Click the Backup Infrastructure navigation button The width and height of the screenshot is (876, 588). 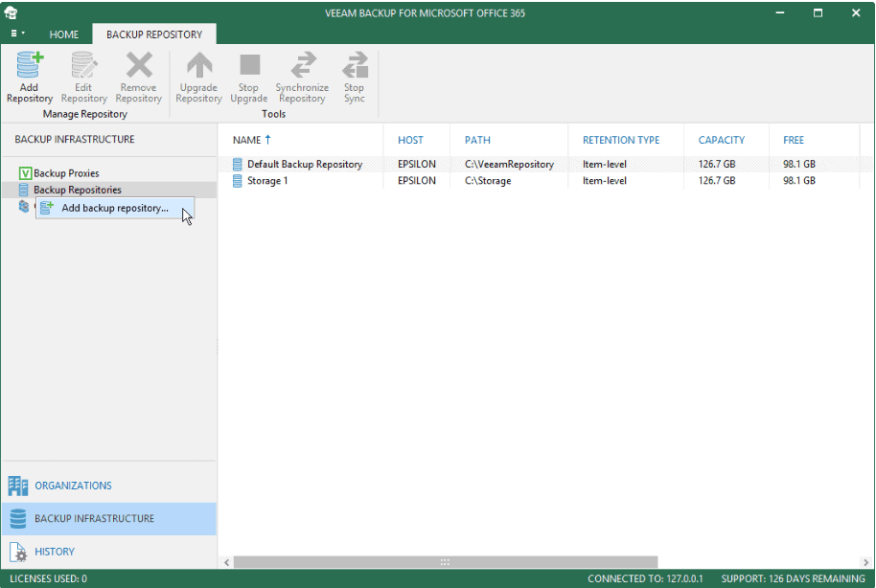coord(109,519)
